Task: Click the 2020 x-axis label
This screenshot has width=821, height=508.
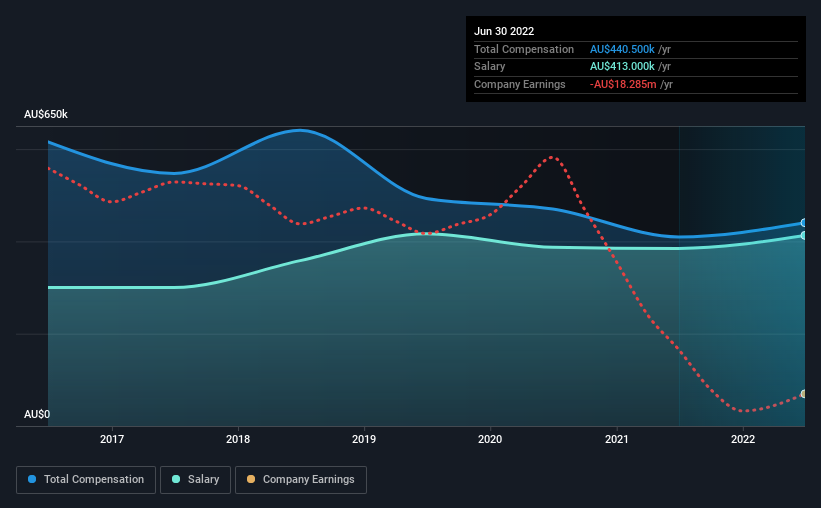Action: (490, 439)
